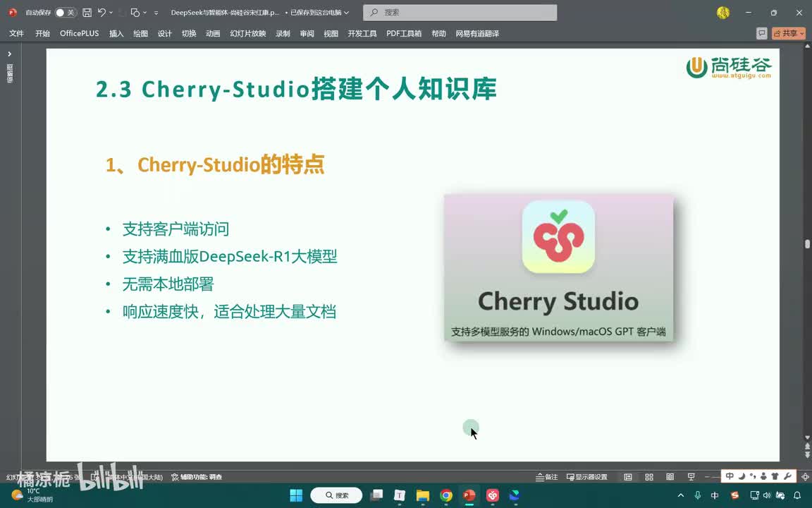
Task: Open the 审阅 tab
Action: [307, 33]
